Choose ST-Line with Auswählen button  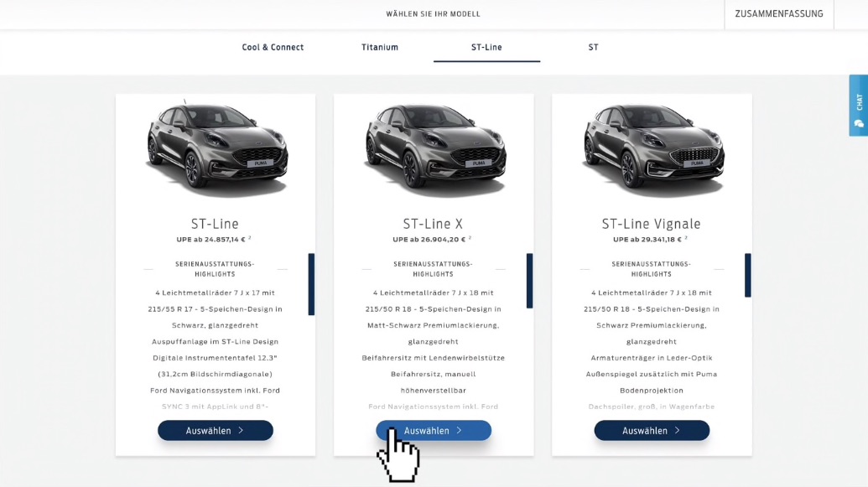coord(216,431)
